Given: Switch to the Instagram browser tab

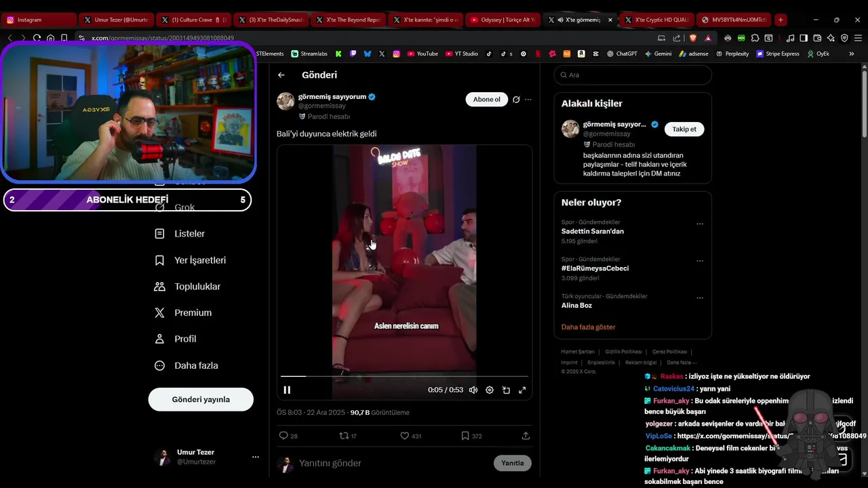Looking at the screenshot, I should (x=39, y=20).
